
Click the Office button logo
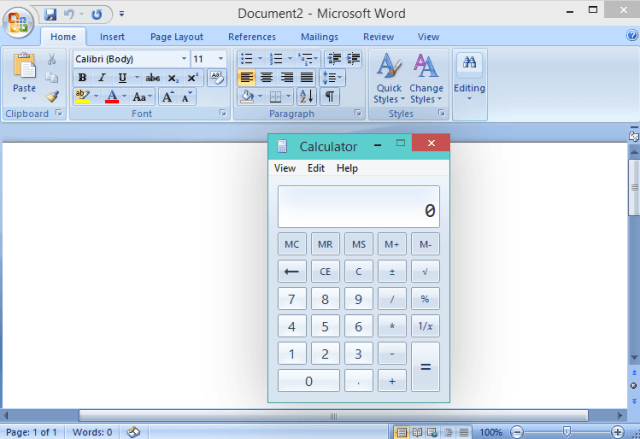pyautogui.click(x=18, y=22)
